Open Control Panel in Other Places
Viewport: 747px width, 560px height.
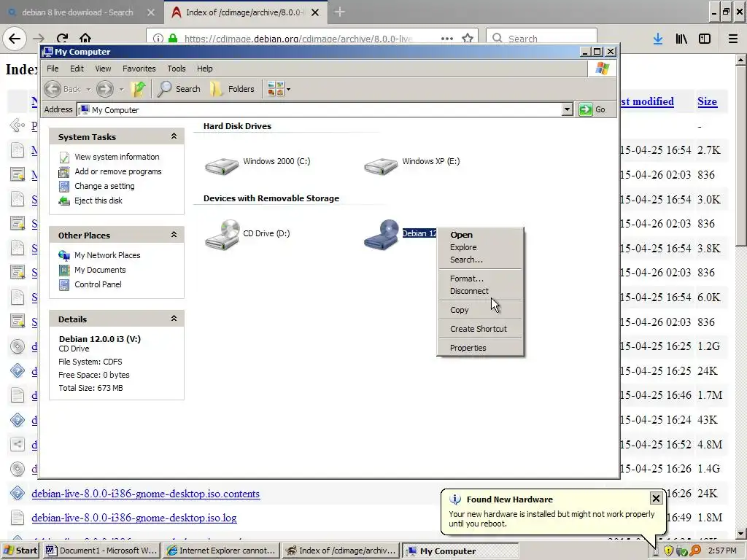click(x=98, y=284)
